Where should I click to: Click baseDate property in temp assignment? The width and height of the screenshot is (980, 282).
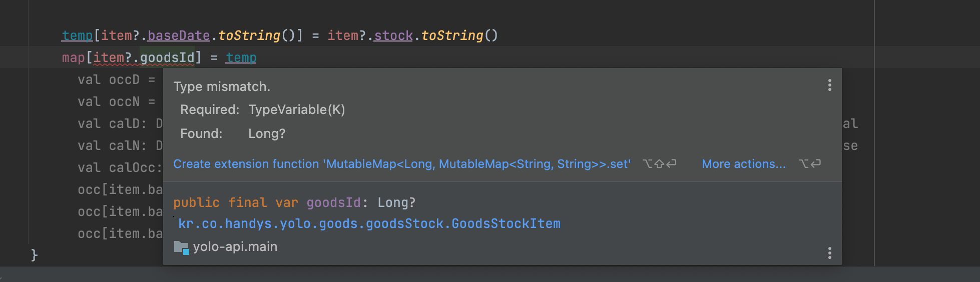pos(179,36)
